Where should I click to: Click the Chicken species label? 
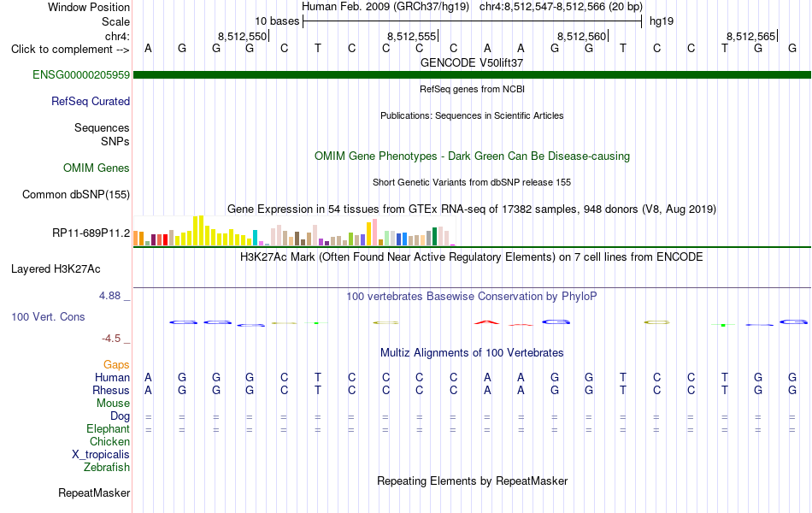coord(109,441)
